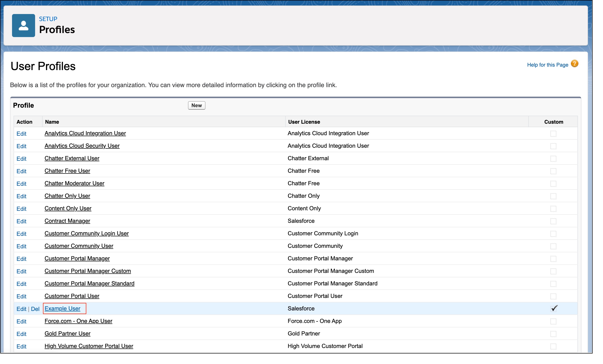Open the Chatter Moderator User profile

point(74,183)
